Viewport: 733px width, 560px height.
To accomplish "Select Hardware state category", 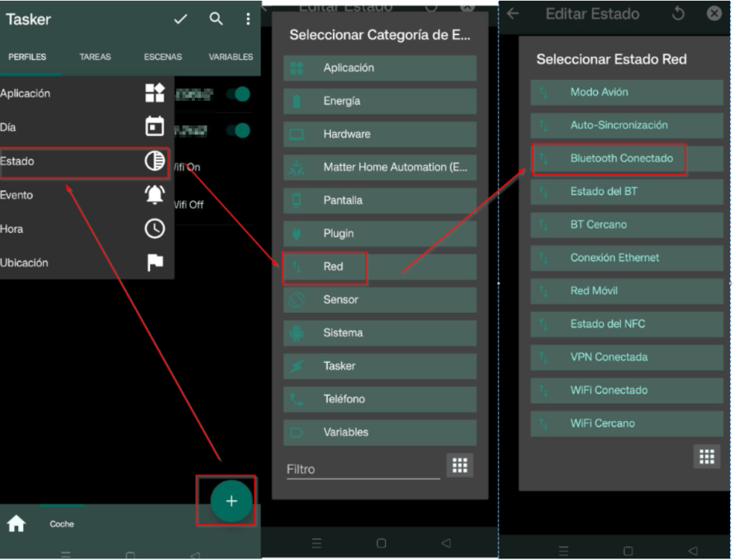I will pos(380,134).
